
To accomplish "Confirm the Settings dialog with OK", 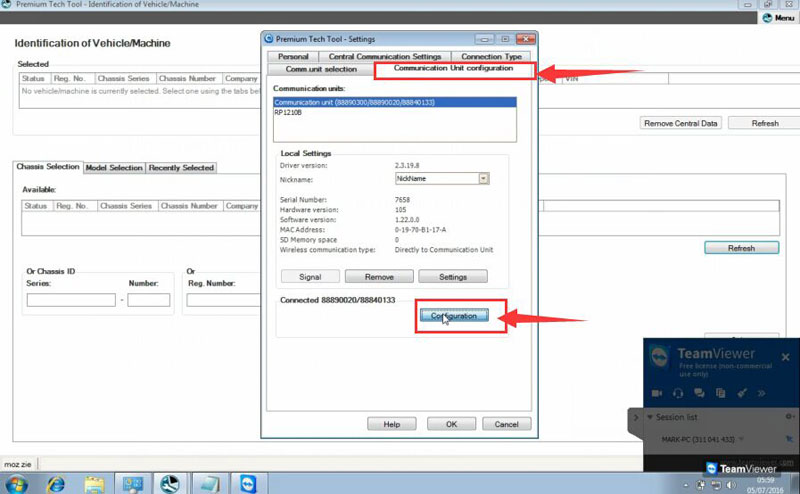I will [x=451, y=424].
